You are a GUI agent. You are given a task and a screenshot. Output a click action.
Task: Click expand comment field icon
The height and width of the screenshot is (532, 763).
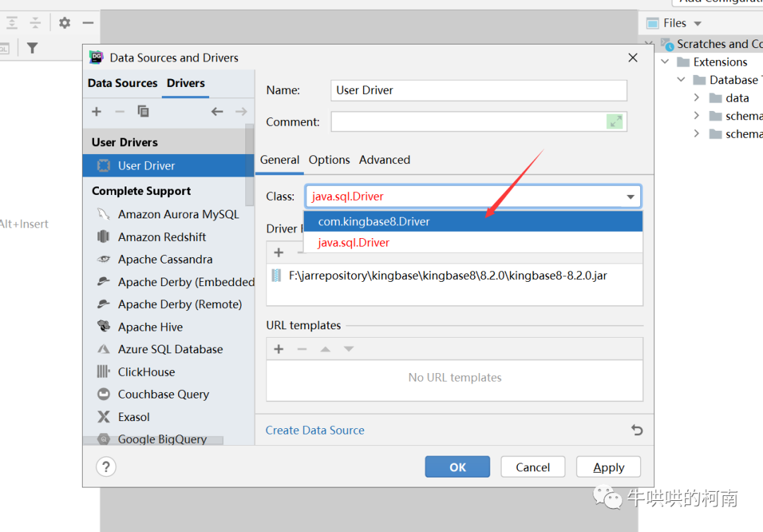click(x=615, y=122)
